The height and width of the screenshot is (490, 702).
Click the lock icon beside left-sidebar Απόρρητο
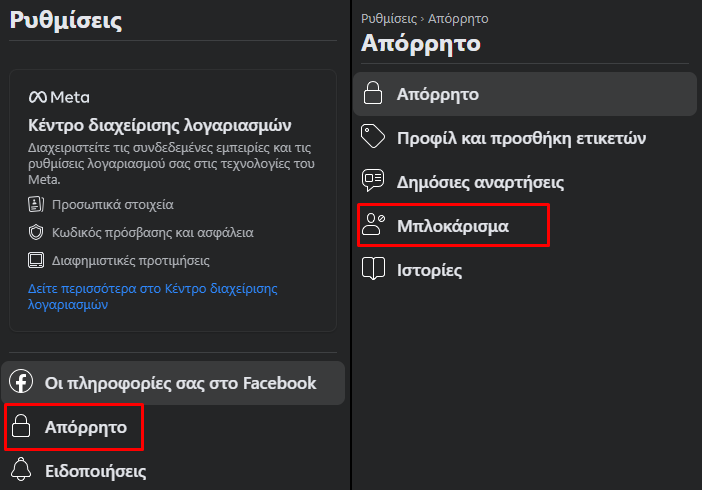pyautogui.click(x=21, y=426)
